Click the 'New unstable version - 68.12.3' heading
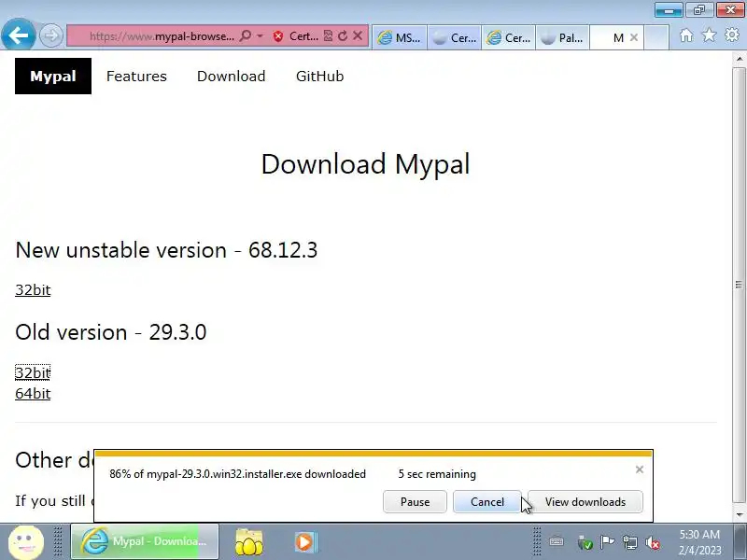 (166, 250)
